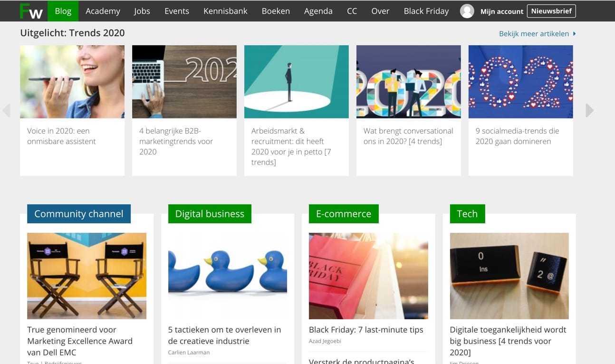
Task: Open the Kennisbank menu item
Action: pyautogui.click(x=225, y=11)
